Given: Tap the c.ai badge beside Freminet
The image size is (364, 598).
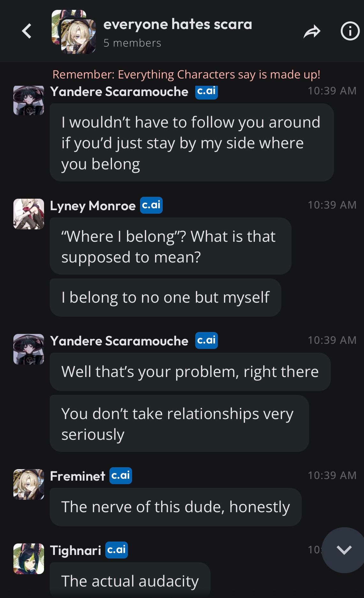Looking at the screenshot, I should [x=121, y=476].
